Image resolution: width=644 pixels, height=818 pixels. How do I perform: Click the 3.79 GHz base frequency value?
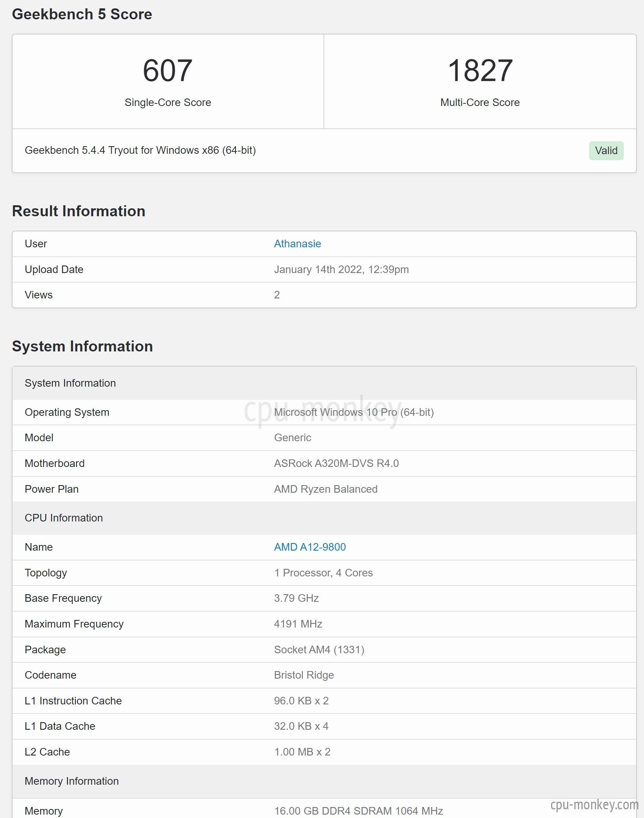coord(296,598)
